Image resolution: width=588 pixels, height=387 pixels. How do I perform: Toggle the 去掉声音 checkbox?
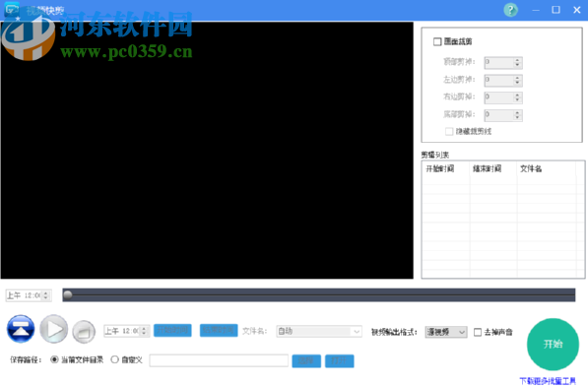click(478, 332)
